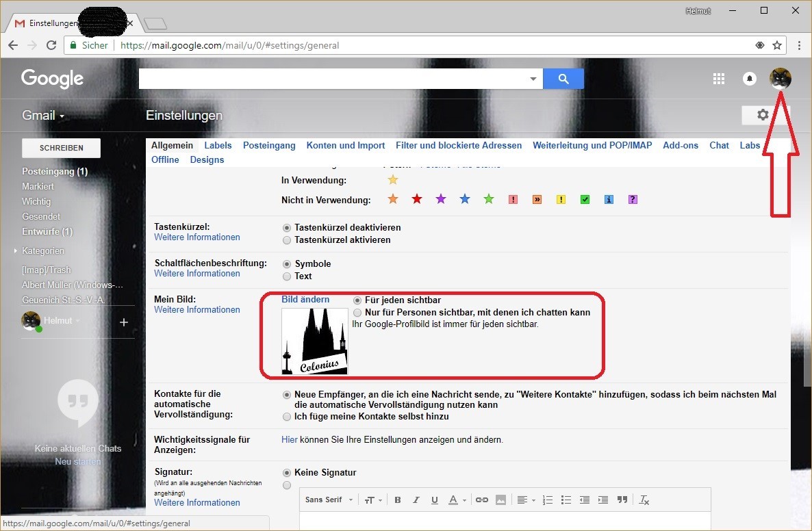
Task: Click 'Hier' link for ad settings
Action: 289,439
